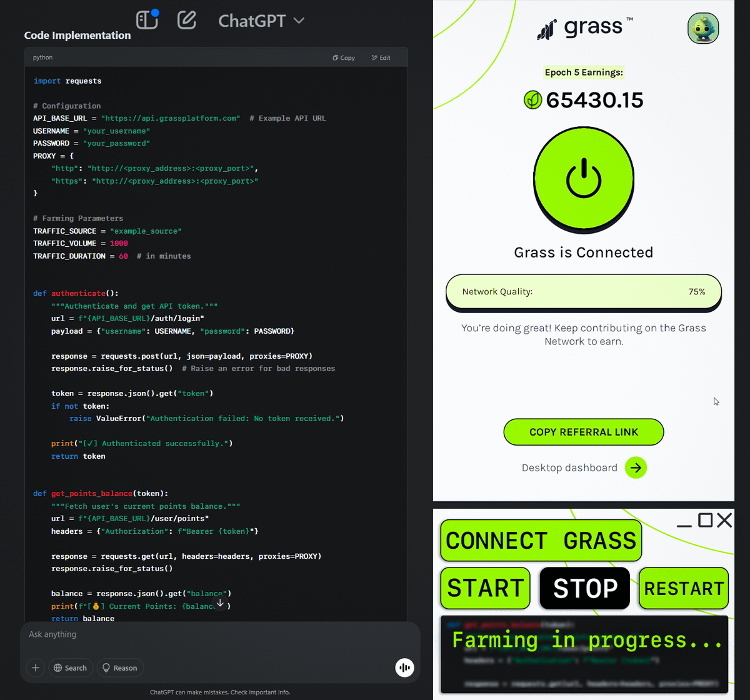Start voice mode with the waveform icon

[405, 668]
